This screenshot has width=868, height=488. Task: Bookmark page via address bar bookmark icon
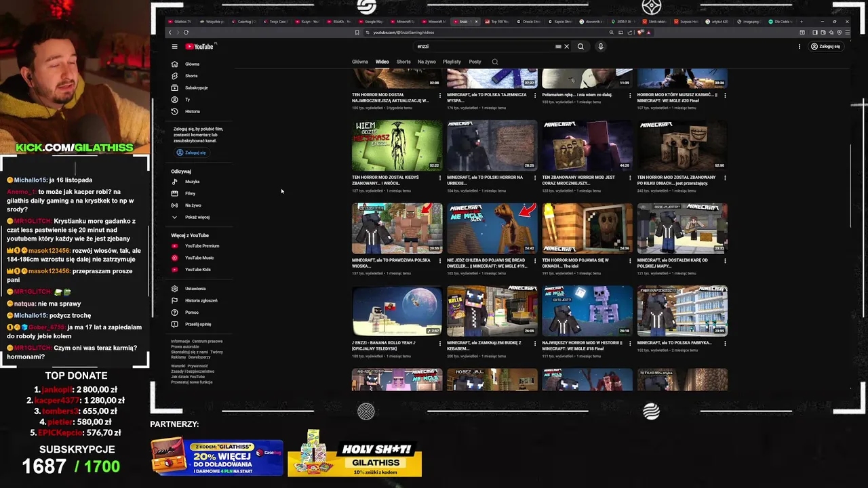pyautogui.click(x=357, y=33)
